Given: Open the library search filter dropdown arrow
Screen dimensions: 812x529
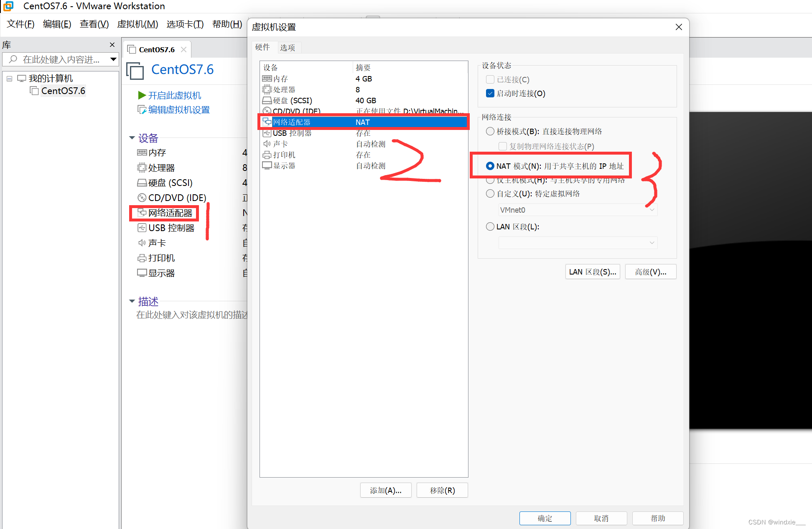Looking at the screenshot, I should click(x=113, y=59).
